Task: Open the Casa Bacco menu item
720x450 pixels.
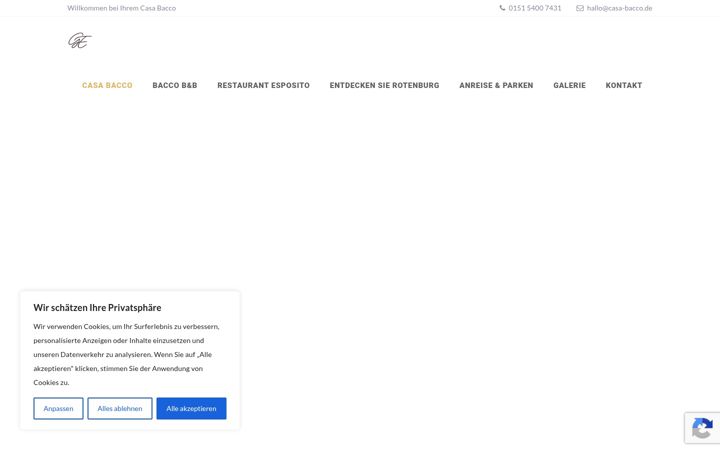Action: pyautogui.click(x=107, y=85)
